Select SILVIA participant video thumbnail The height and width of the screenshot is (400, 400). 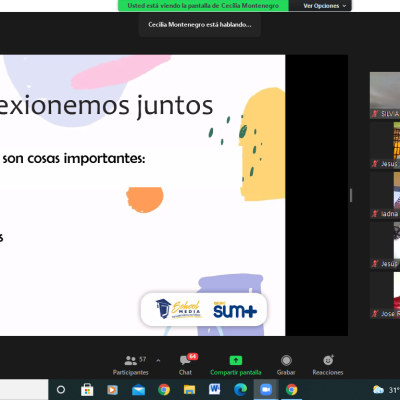[385, 95]
